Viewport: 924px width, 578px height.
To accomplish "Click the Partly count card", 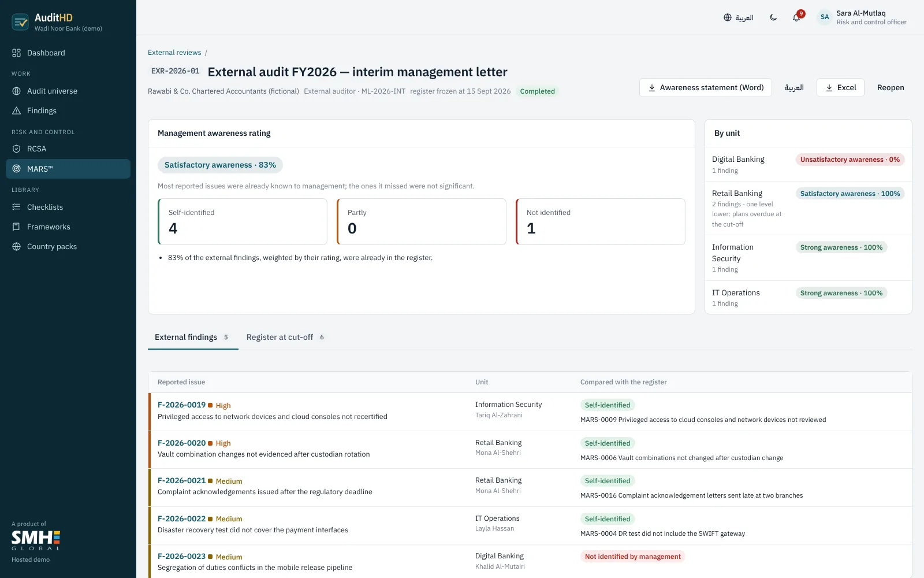I will (x=422, y=222).
